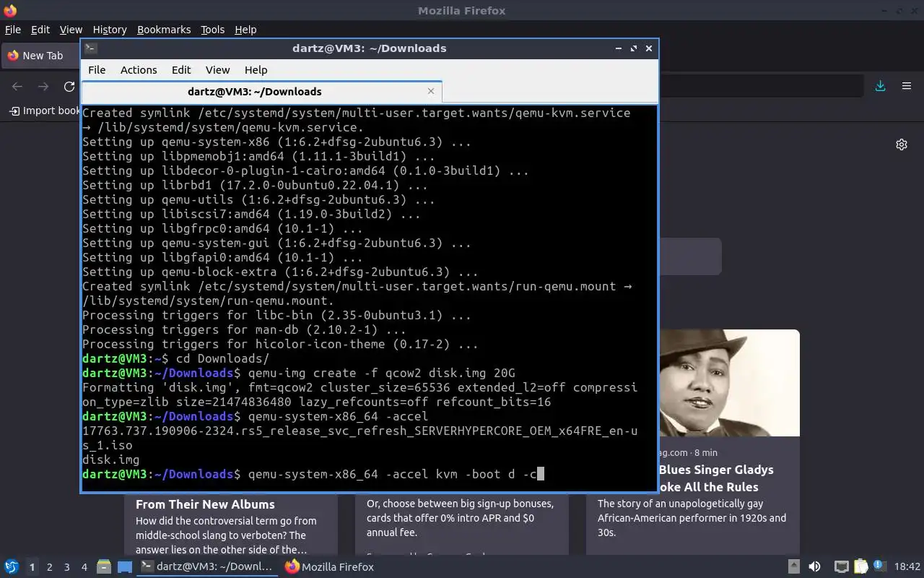Click the 'disk.img' output line in terminal
The width and height of the screenshot is (924, 578).
pyautogui.click(x=111, y=460)
